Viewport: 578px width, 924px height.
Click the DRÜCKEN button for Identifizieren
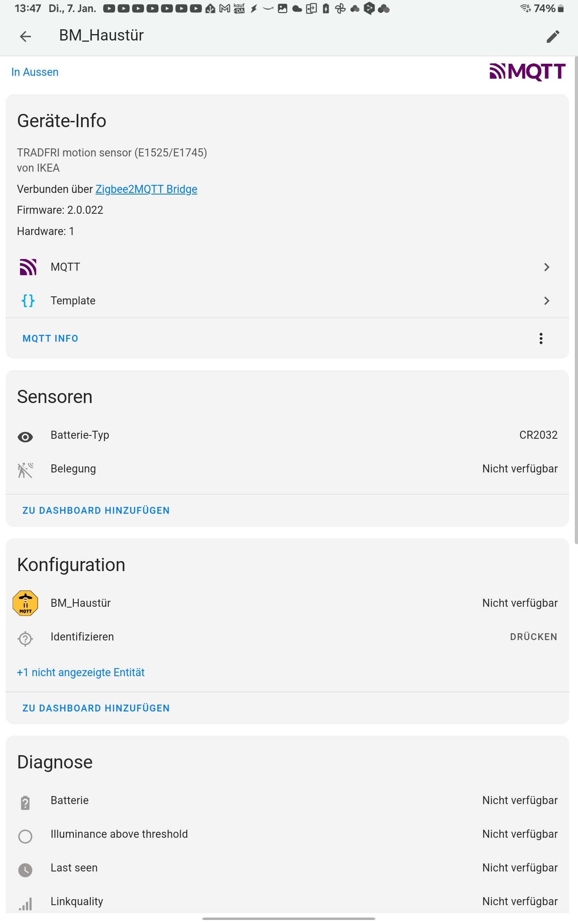[x=533, y=637]
